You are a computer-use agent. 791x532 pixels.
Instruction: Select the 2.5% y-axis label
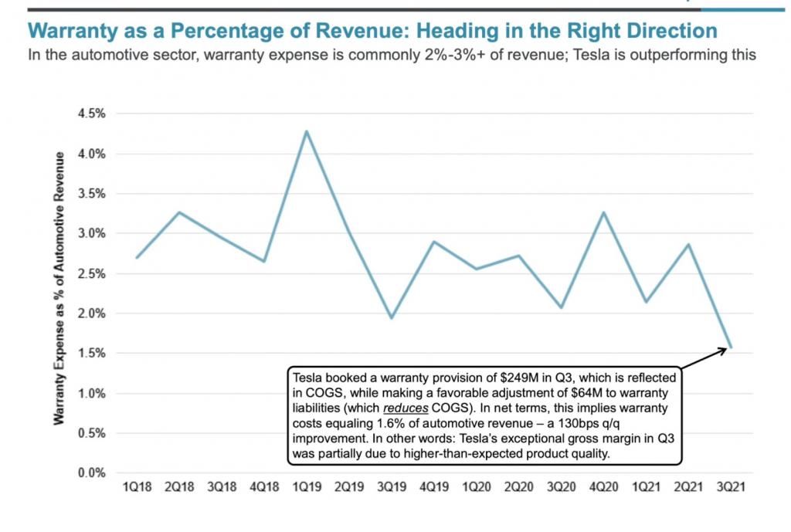tap(92, 274)
